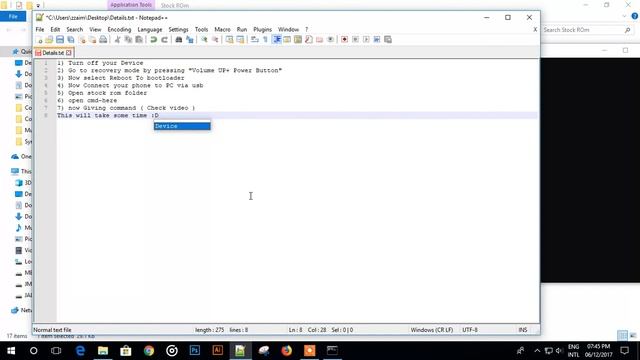Open the Run menu

coord(242,29)
